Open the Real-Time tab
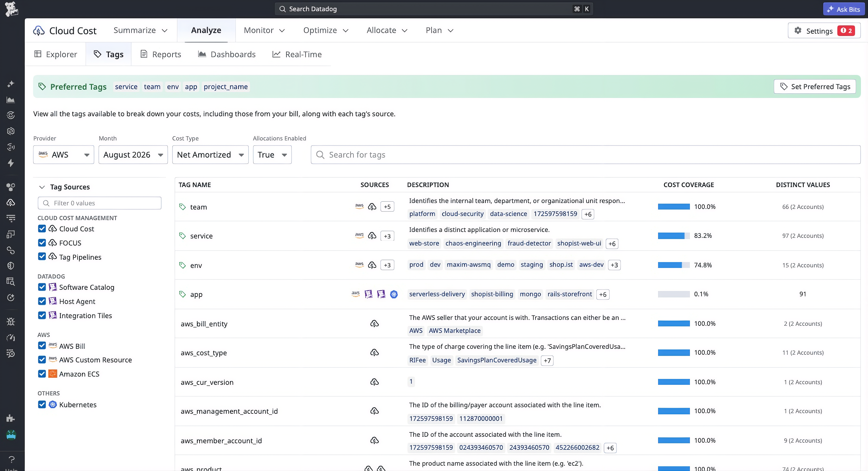Viewport: 868px width, 471px height. tap(297, 54)
